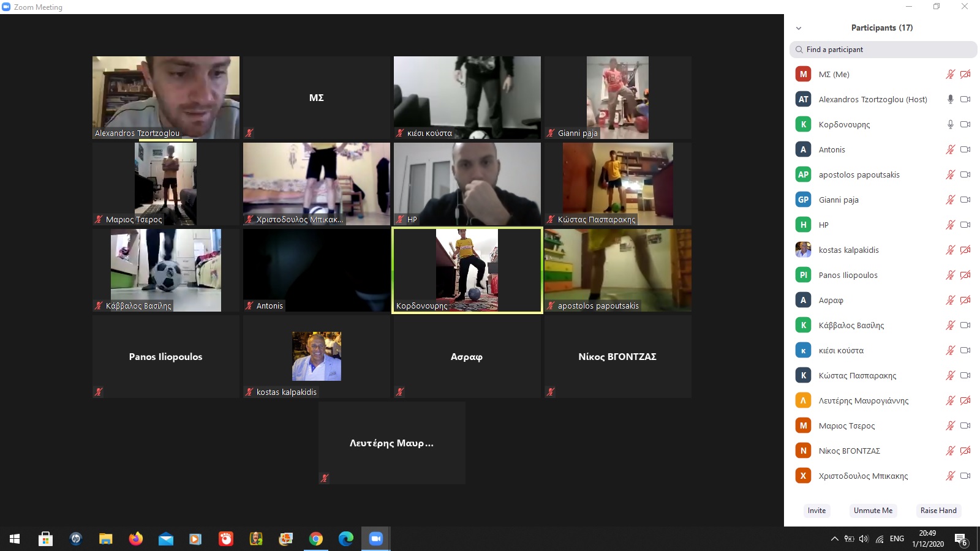Click camera icon beside Antonis in list
980x551 pixels.
[965, 149]
